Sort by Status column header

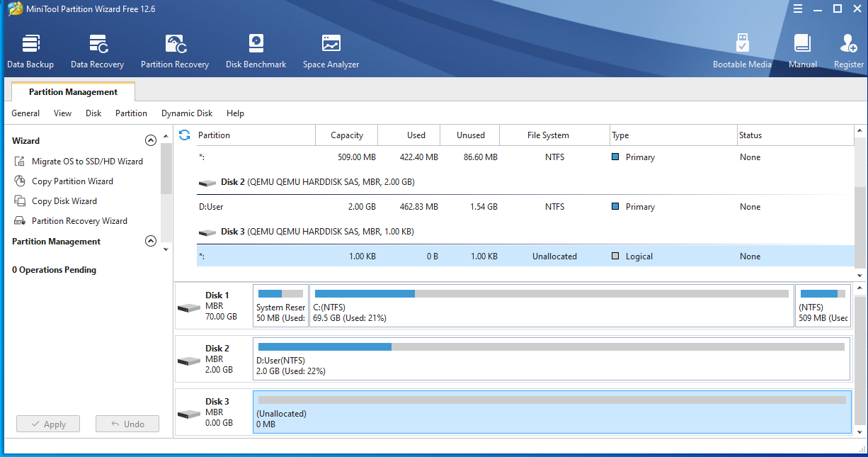(795, 135)
